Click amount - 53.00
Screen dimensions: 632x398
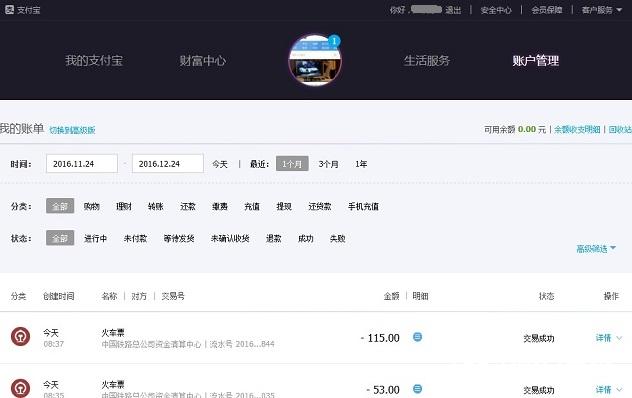click(383, 390)
